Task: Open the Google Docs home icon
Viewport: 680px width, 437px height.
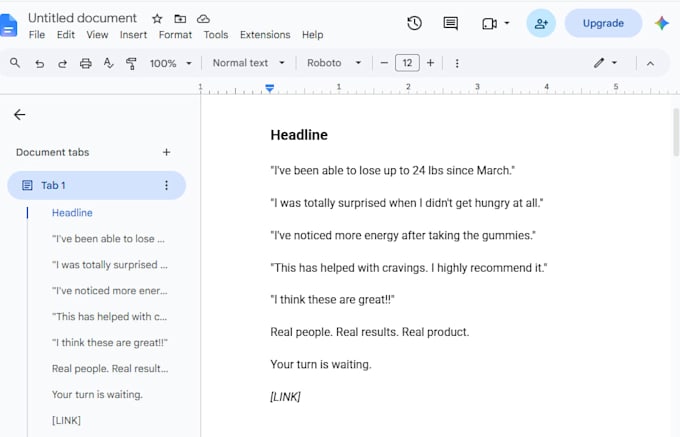Action: coord(8,25)
